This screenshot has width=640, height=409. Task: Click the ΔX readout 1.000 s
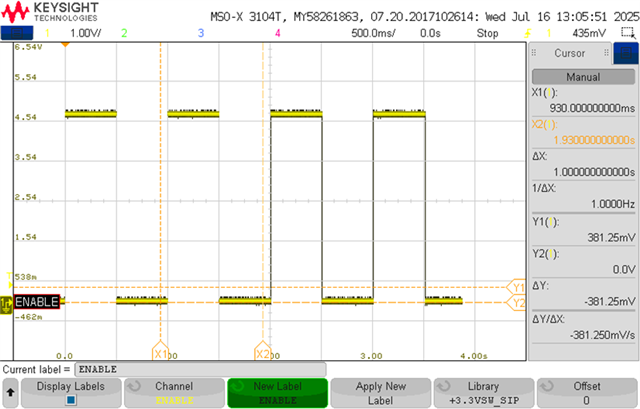pyautogui.click(x=594, y=172)
